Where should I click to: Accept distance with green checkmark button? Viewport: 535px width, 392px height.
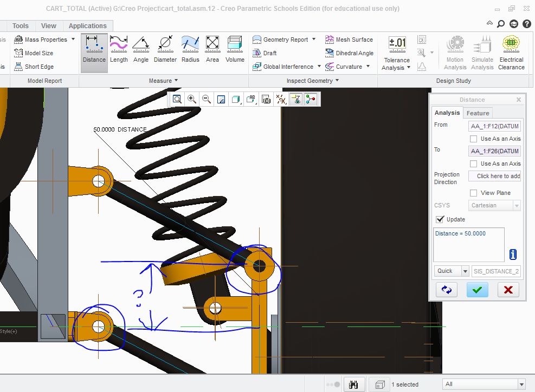click(477, 290)
